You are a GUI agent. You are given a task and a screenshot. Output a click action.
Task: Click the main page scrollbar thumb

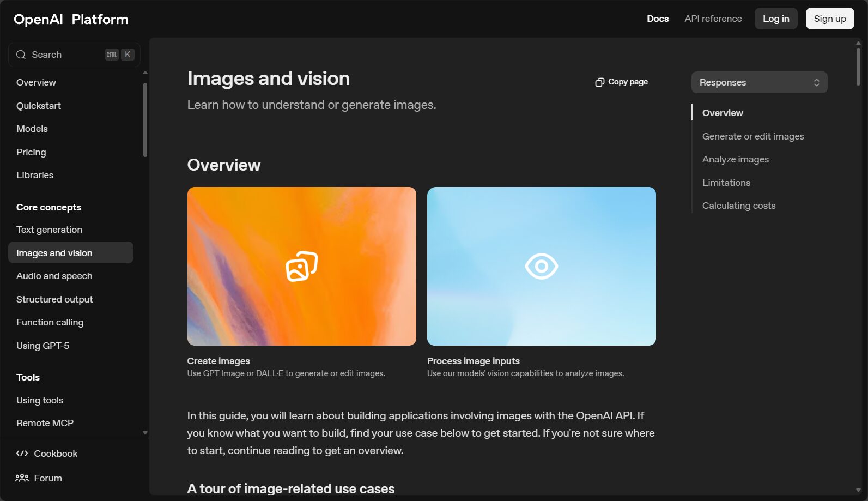coord(858,67)
